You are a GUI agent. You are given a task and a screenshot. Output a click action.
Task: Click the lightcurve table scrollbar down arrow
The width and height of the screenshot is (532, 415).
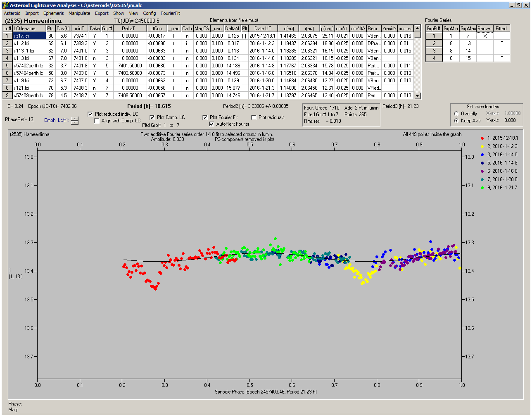click(418, 96)
